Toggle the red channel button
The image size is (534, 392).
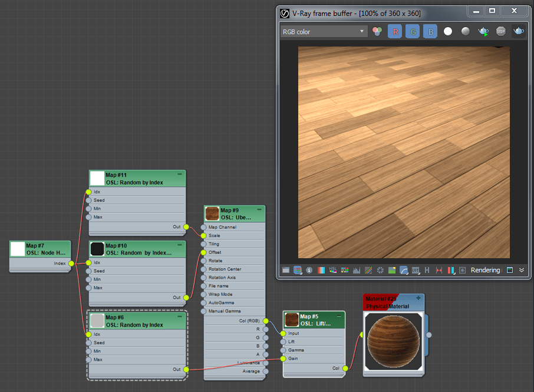[395, 32]
